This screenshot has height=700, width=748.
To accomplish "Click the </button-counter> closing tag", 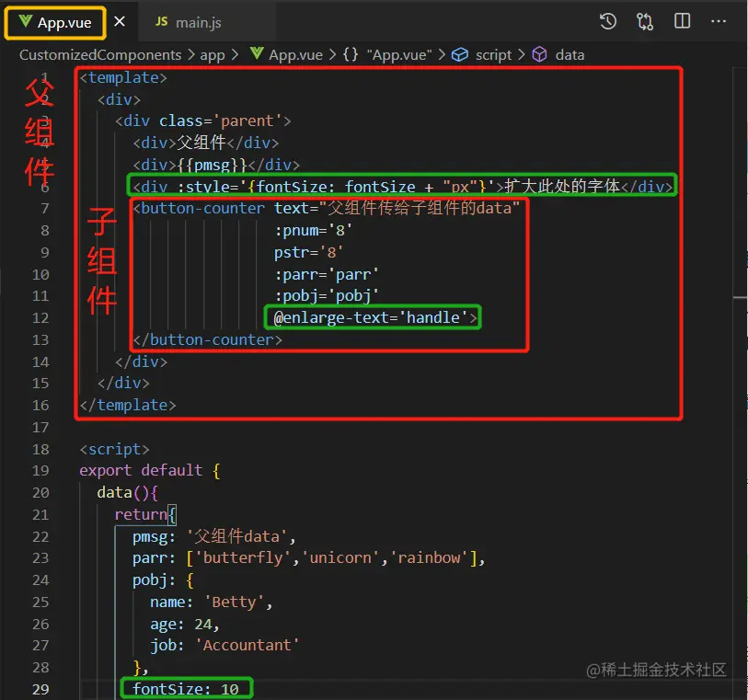I will pyautogui.click(x=208, y=340).
